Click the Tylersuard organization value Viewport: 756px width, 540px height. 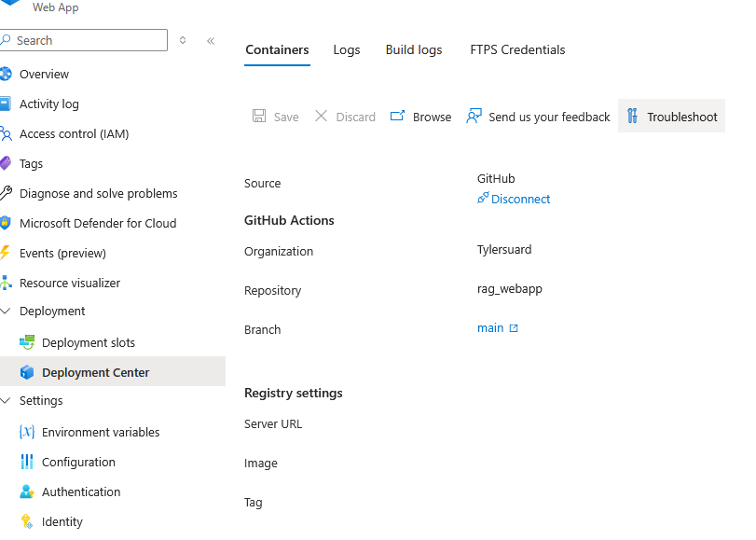point(504,250)
